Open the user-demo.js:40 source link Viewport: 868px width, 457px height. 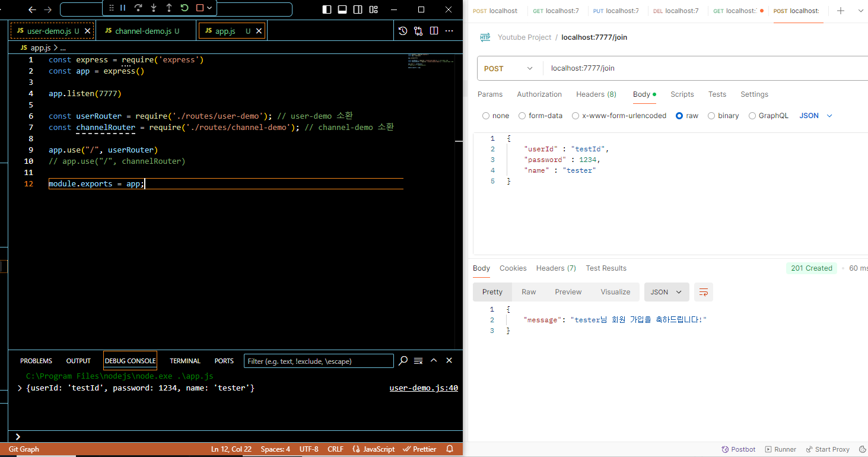coord(424,388)
